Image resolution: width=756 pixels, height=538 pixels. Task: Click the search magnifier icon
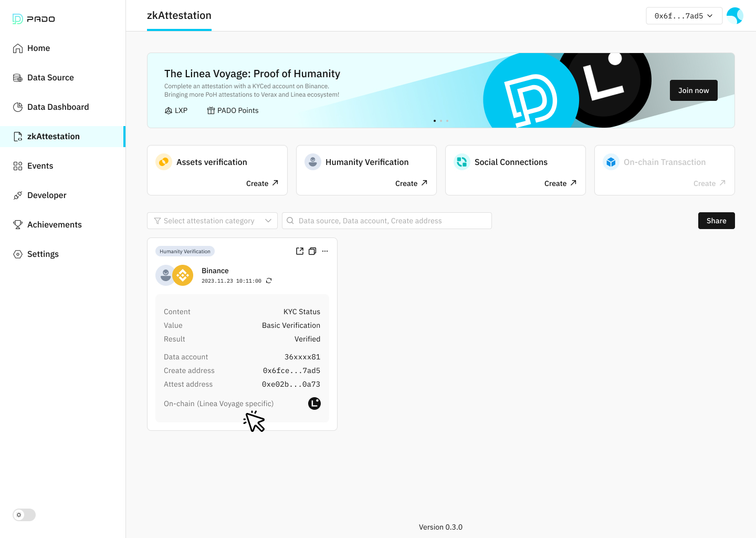[290, 221]
